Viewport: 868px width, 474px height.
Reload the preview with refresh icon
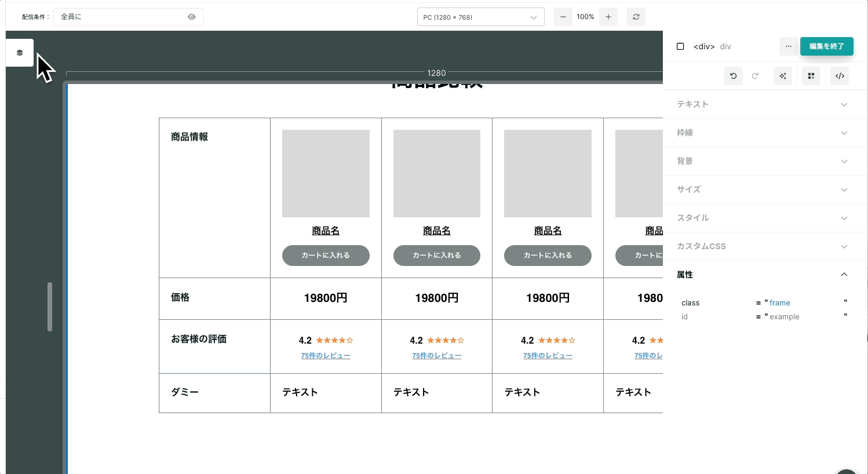pos(636,17)
